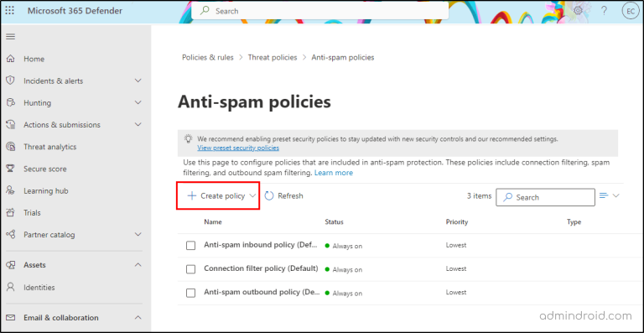Image resolution: width=644 pixels, height=333 pixels.
Task: Click the policy list Search box
Action: click(x=545, y=197)
